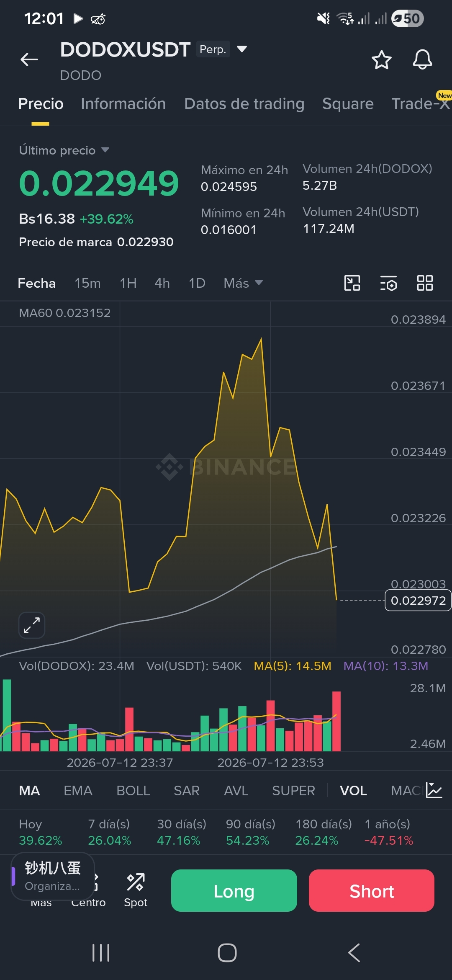Select the 15m chart interval
Screen dimensions: 452x980
(87, 283)
